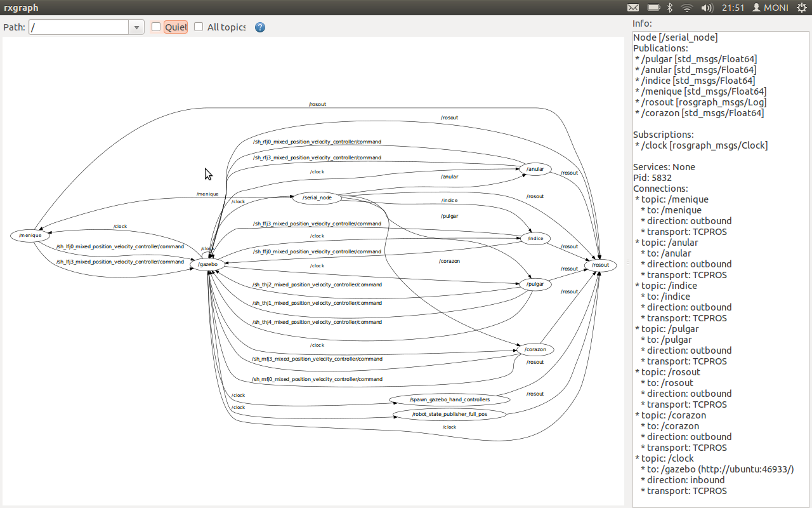Select the /corazon node

(535, 349)
